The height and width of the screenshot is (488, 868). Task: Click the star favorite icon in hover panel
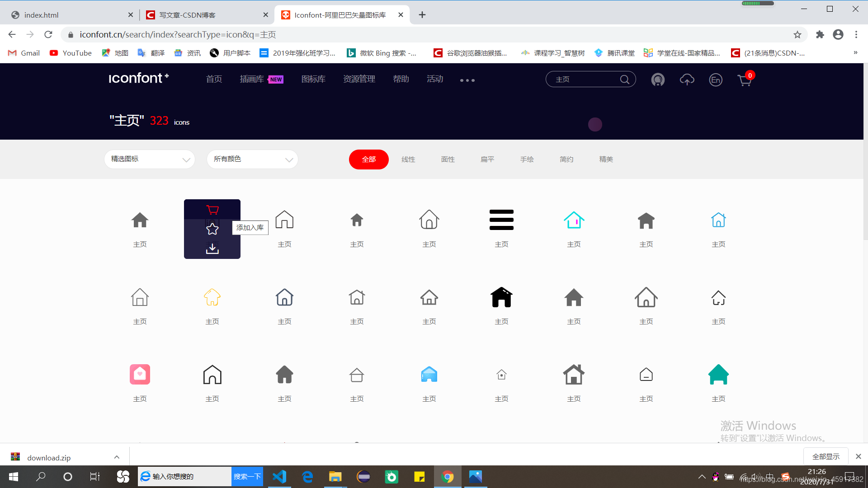coord(212,229)
